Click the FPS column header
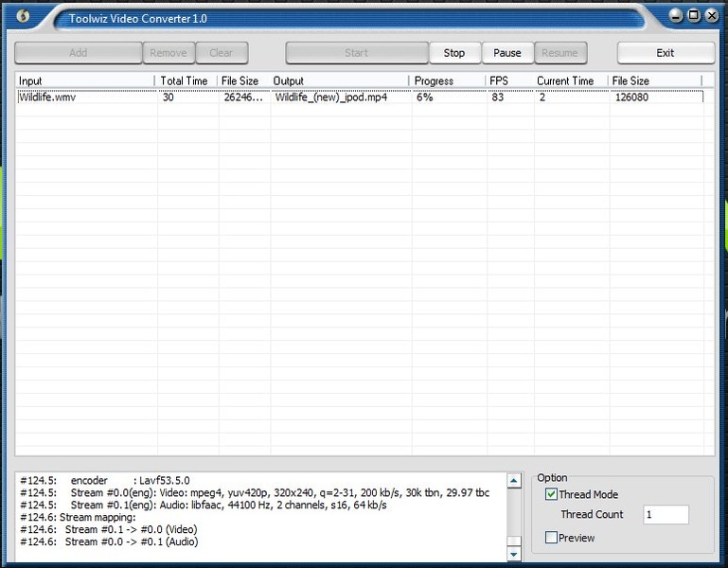728x568 pixels. point(509,80)
